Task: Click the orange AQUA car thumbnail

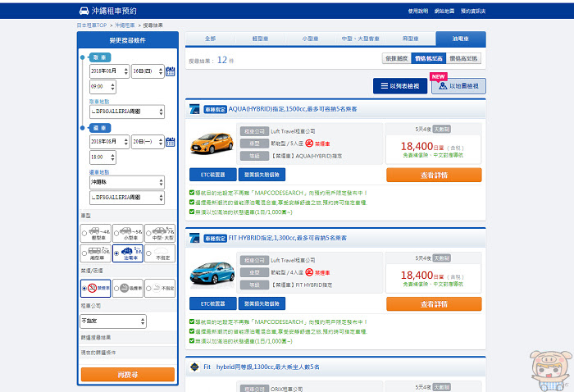Action: [x=212, y=144]
